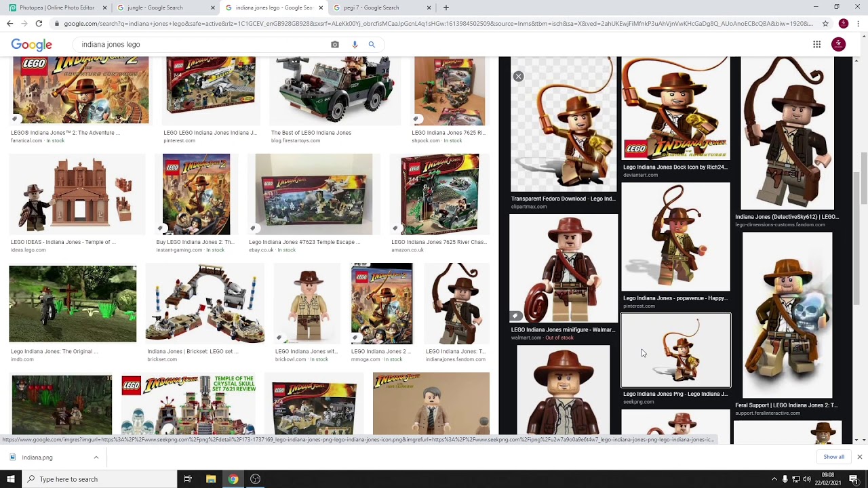Screen dimensions: 868x488
Task: Click the fanatical.com source link
Action: (x=28, y=140)
